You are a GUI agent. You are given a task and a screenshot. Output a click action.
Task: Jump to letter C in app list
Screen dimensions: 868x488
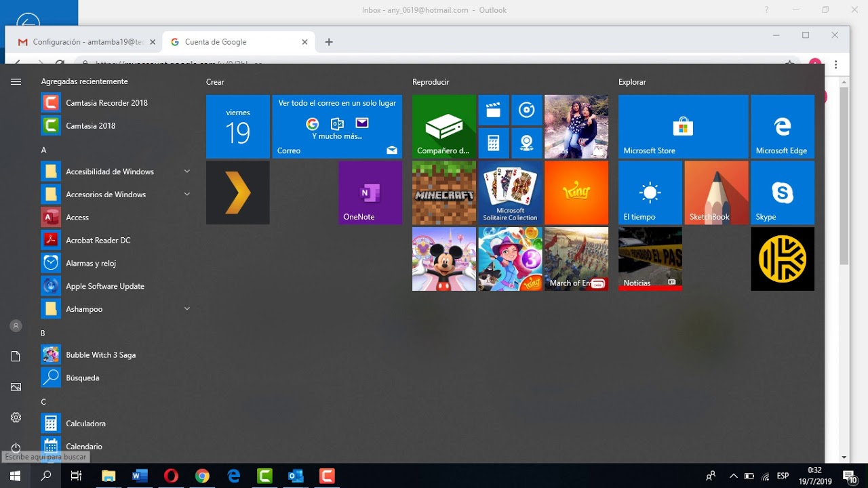point(43,402)
